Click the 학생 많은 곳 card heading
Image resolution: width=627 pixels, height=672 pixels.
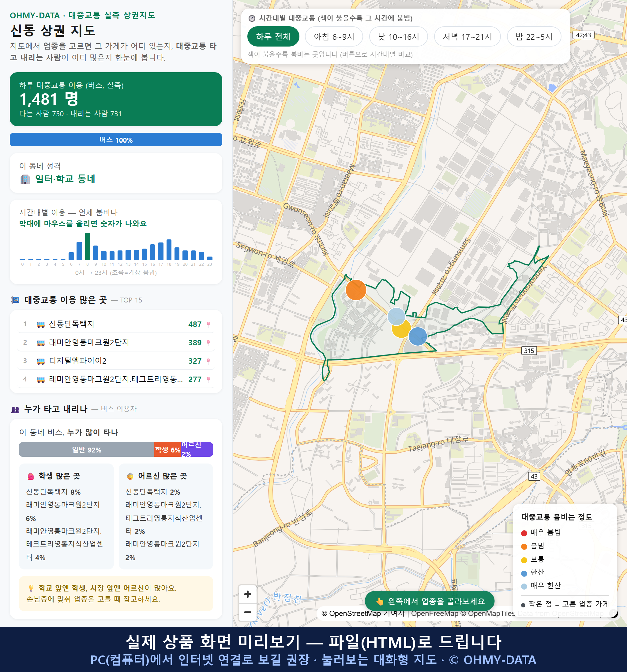[x=59, y=476]
